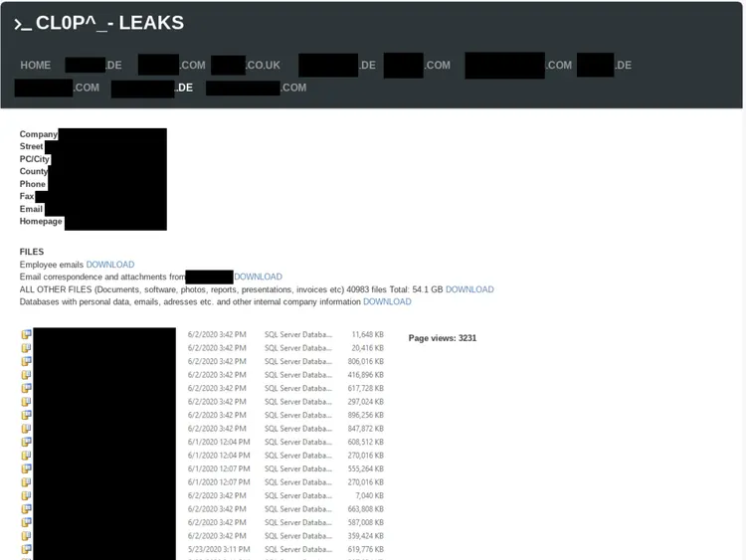Select the file icon for the 587,008 KB database
746x560 pixels.
pyautogui.click(x=27, y=522)
